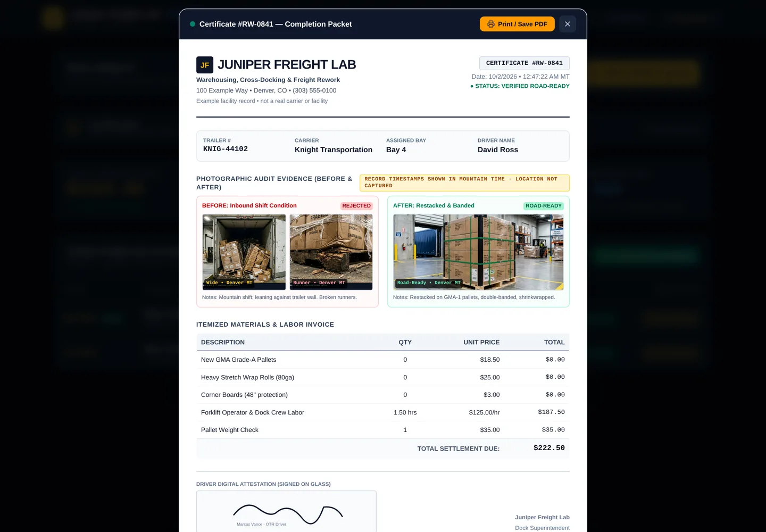Click the Print / Save PDF button

pyautogui.click(x=517, y=24)
